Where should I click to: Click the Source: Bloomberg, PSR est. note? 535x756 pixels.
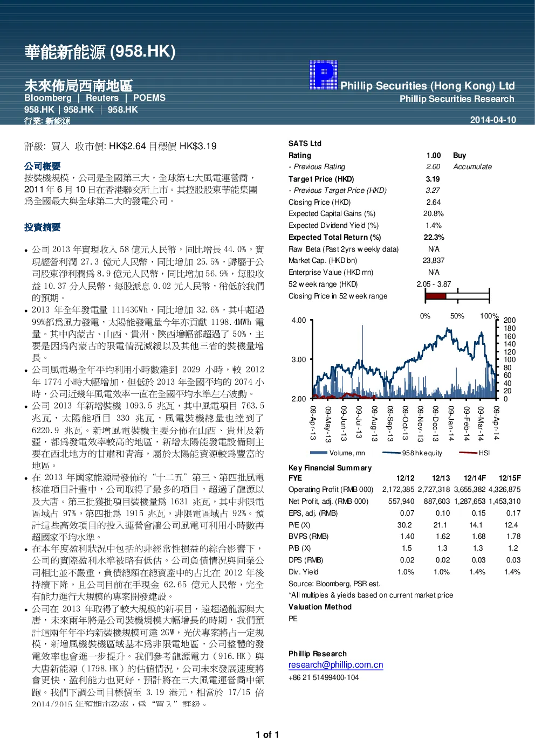click(334, 584)
